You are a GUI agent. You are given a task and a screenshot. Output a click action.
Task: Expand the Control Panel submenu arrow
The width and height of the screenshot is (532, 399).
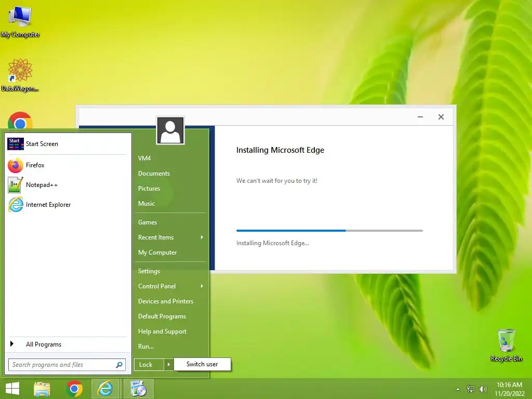pyautogui.click(x=202, y=286)
